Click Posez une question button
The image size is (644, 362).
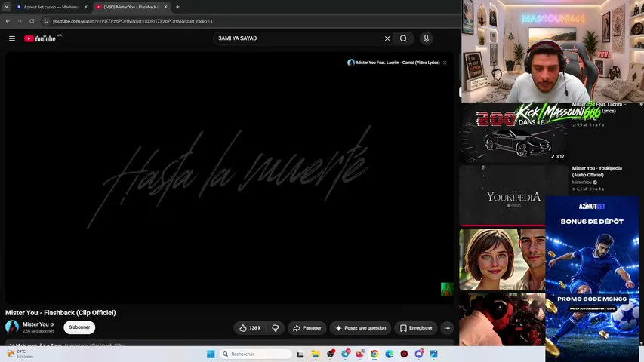click(x=361, y=328)
